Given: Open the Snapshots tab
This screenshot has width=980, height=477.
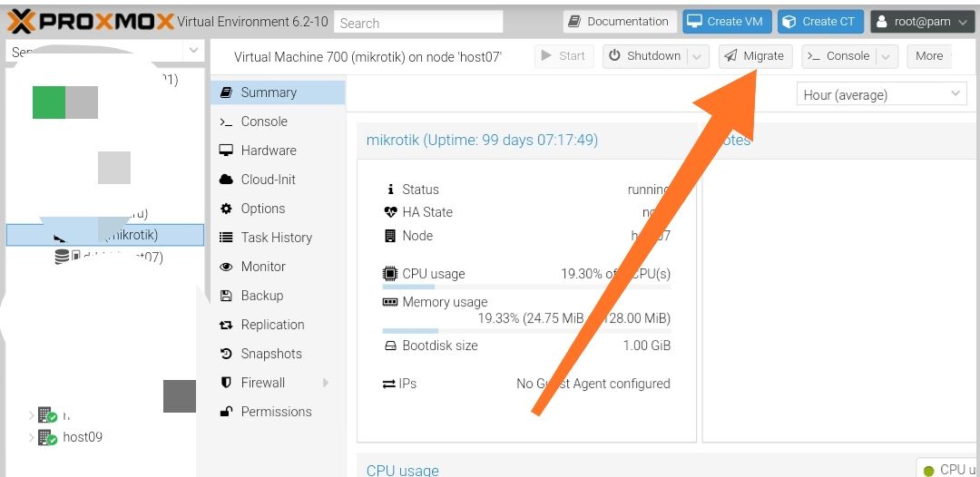Looking at the screenshot, I should click(279, 354).
